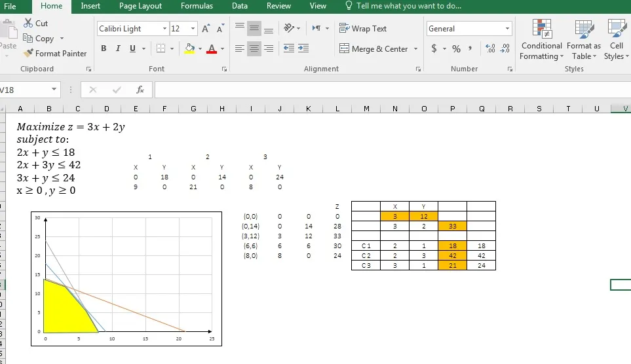This screenshot has width=631, height=364.
Task: Open Conditional Formatting menu
Action: [x=542, y=40]
